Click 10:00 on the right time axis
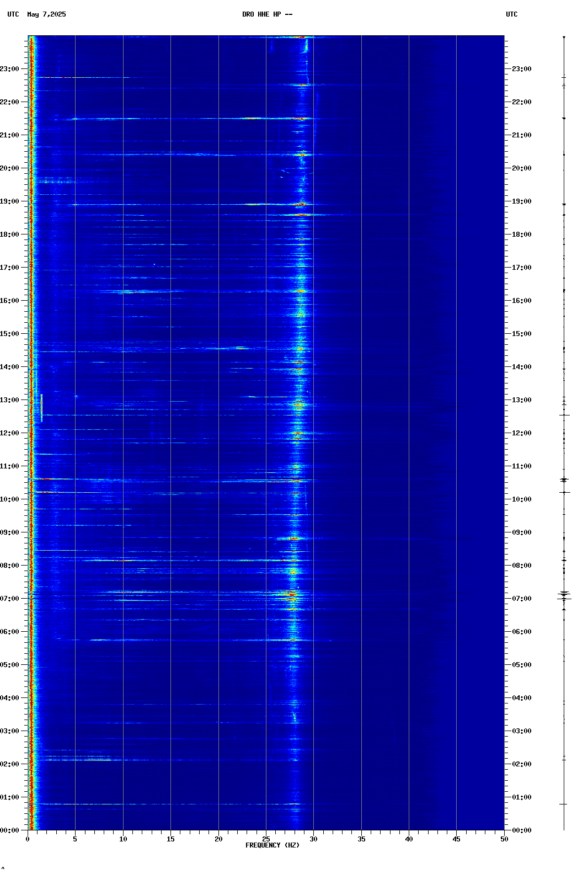The width and height of the screenshot is (588, 874). (522, 499)
